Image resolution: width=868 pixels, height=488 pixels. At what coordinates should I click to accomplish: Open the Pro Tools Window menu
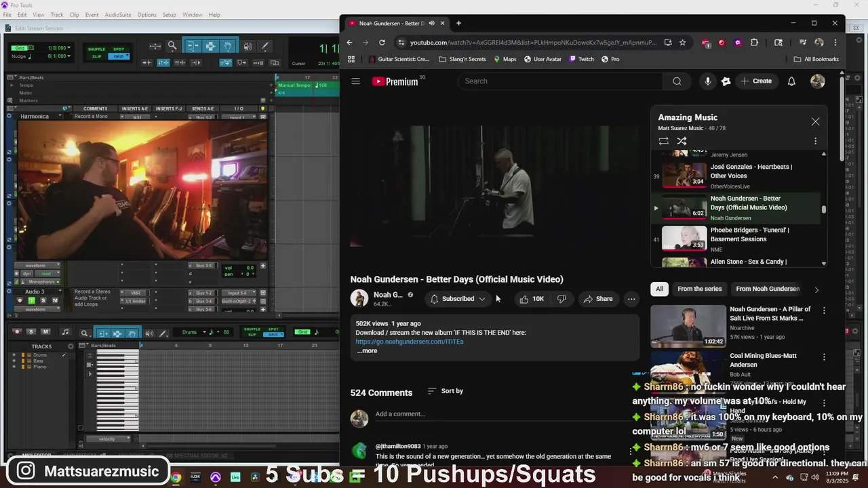click(192, 15)
